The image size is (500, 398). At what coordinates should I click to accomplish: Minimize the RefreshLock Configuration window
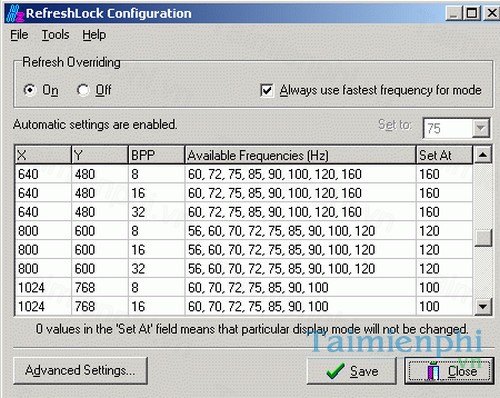[x=454, y=14]
